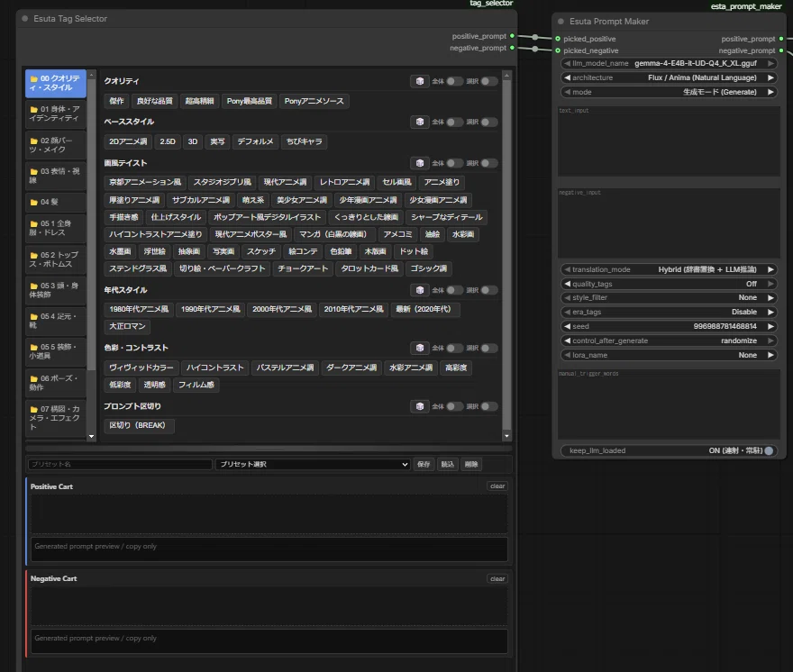This screenshot has height=672, width=793.
Task: Switch to 06 ポーズ・動作 category
Action: 56,383
